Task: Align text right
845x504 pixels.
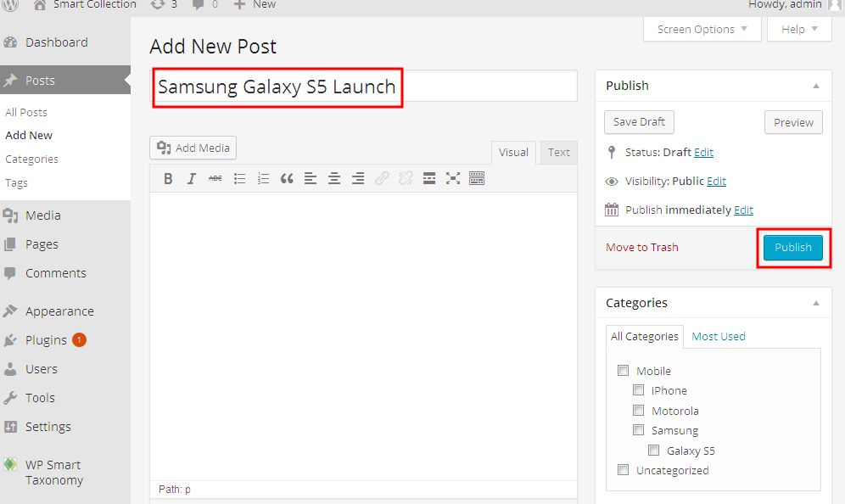Action: pyautogui.click(x=358, y=178)
